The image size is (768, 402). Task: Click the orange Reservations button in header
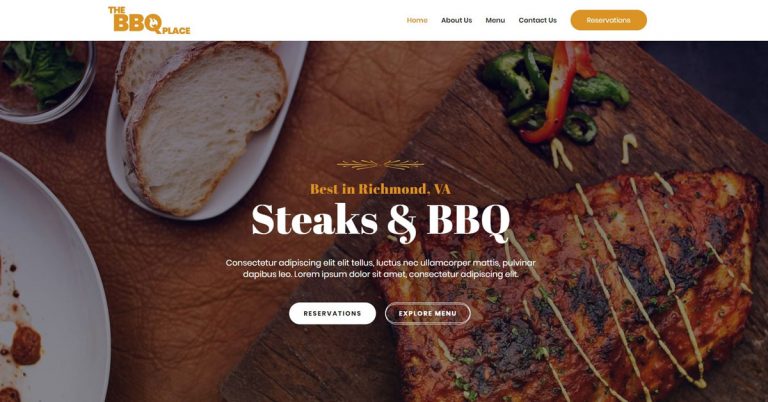tap(608, 20)
